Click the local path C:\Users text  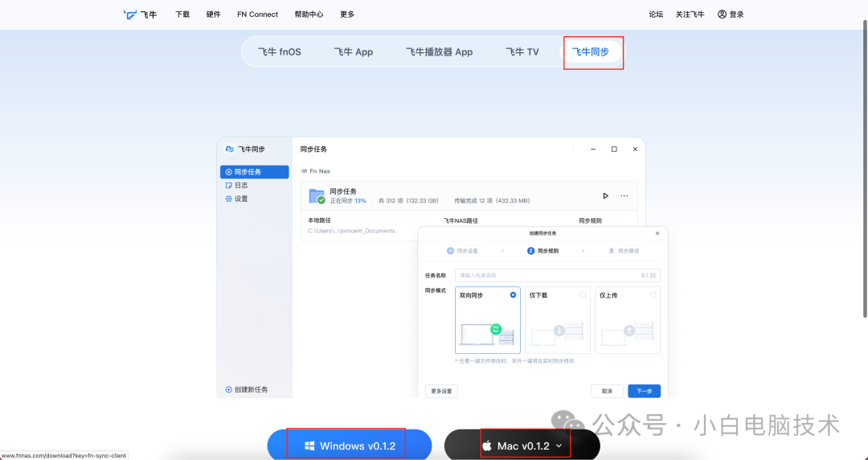pyautogui.click(x=351, y=231)
